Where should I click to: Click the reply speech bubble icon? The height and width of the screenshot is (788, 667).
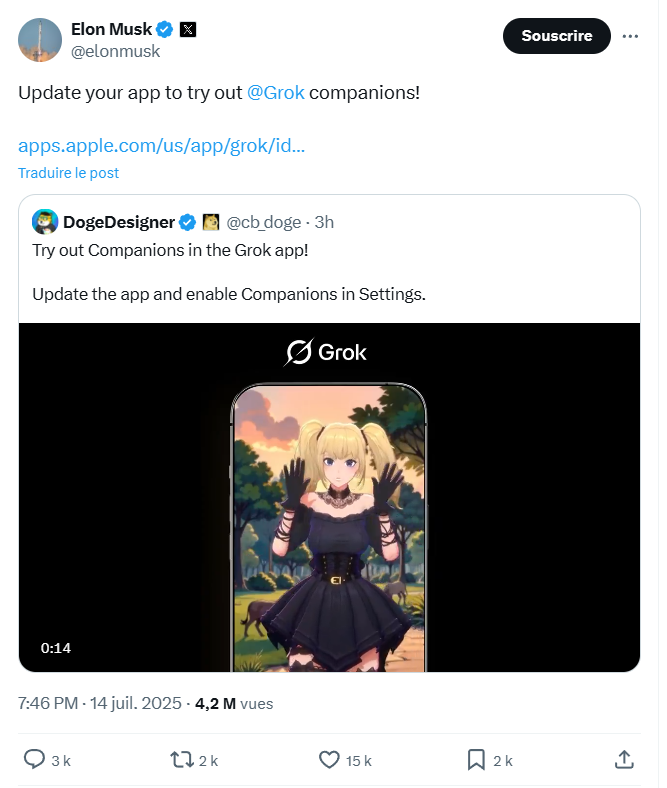pyautogui.click(x=35, y=759)
